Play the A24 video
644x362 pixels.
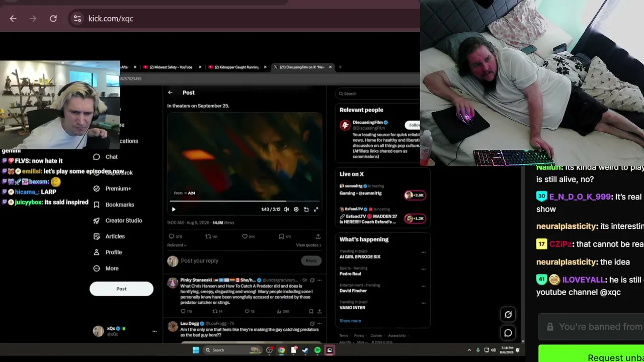(174, 209)
